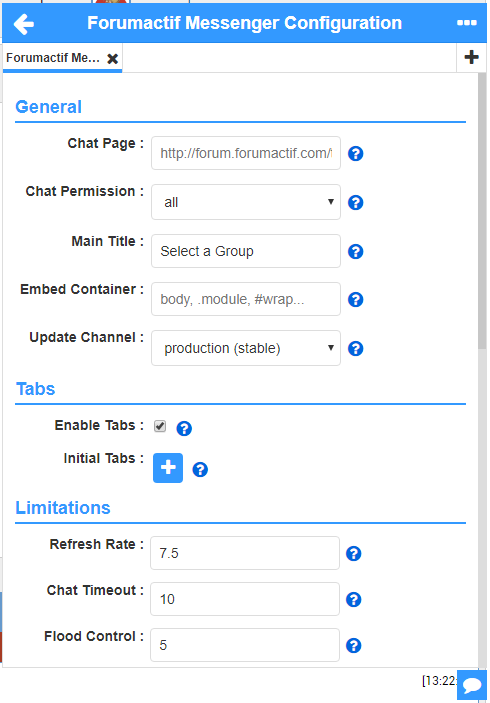Click the Main Title label
Viewport: 490px width, 703px height.
pyautogui.click(x=108, y=241)
